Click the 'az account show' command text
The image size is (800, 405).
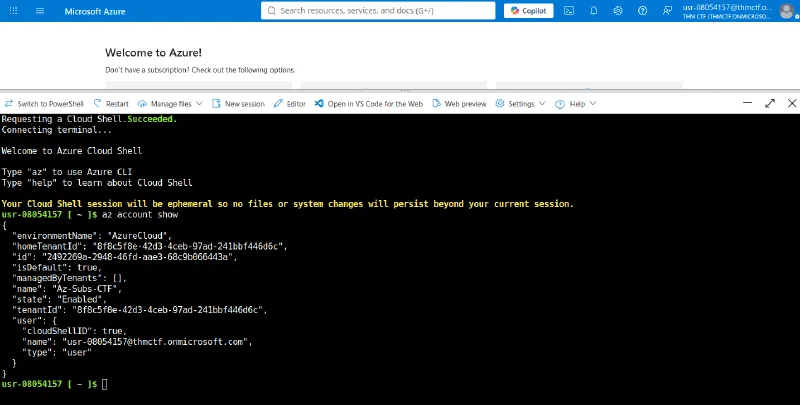coord(140,215)
